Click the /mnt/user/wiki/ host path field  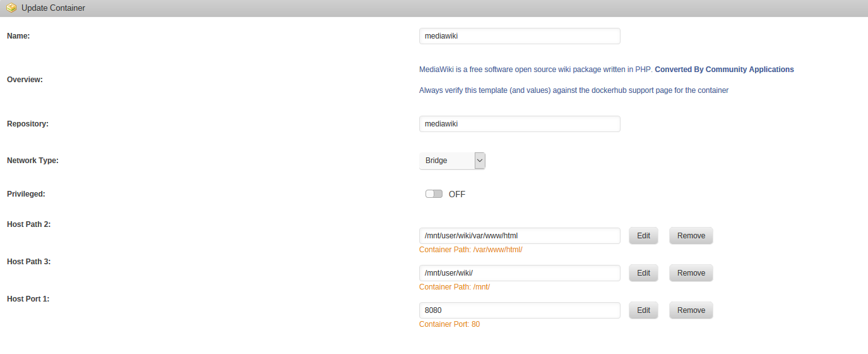[520, 273]
